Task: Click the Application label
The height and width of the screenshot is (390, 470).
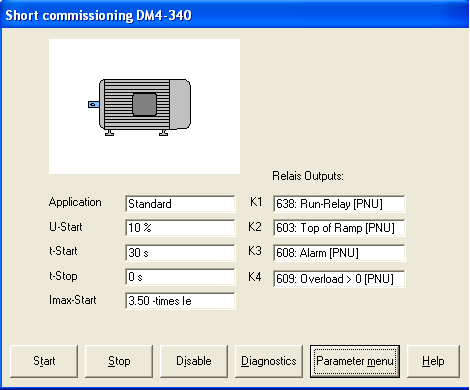Action: pos(75,202)
